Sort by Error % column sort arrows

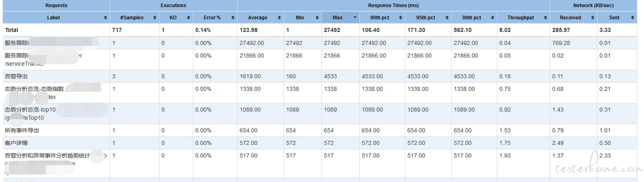click(233, 18)
